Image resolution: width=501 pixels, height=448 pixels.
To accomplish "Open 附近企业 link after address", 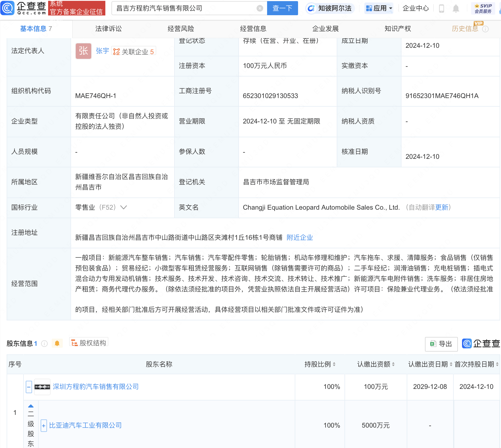I will [300, 238].
